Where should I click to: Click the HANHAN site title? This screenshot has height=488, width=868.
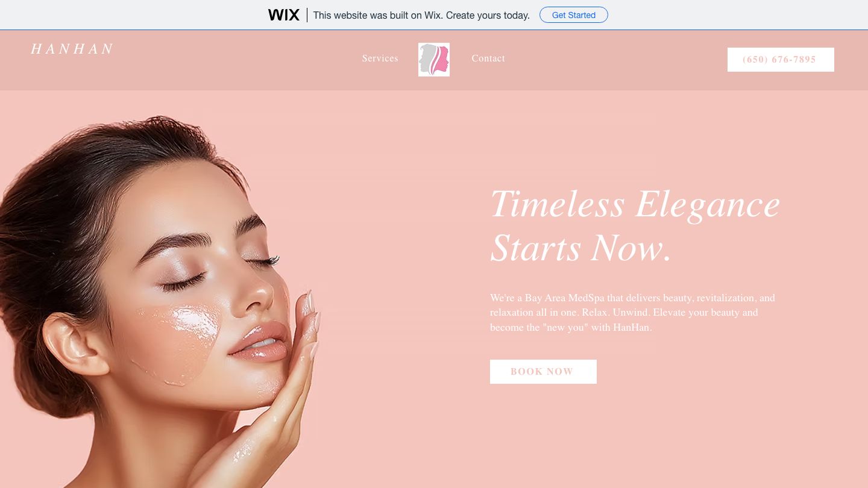click(x=72, y=49)
